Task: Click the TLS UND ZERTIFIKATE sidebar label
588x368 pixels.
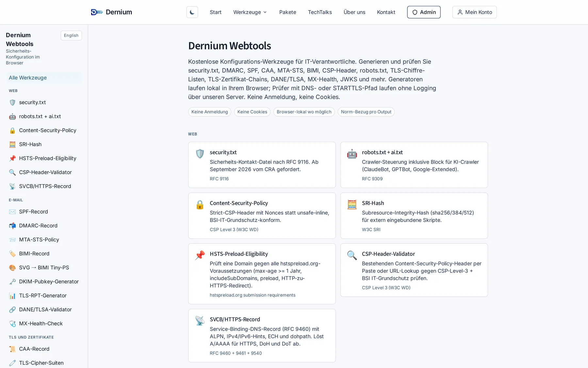Action: (31, 337)
